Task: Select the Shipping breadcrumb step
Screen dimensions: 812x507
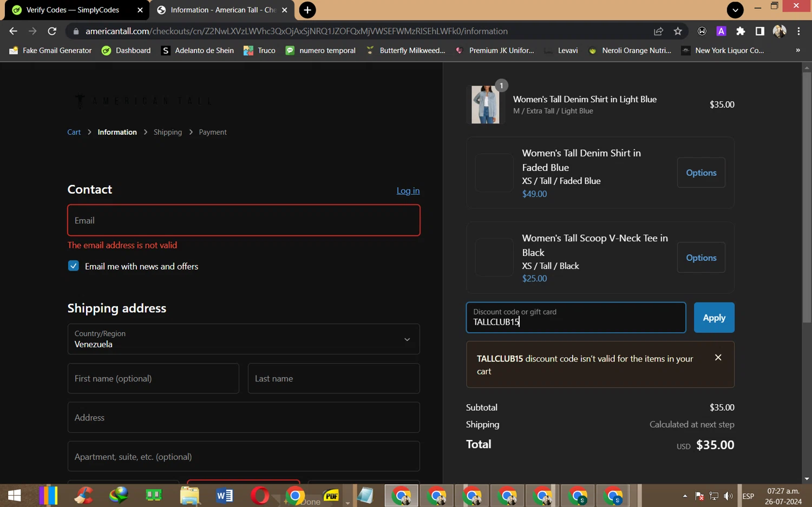Action: [x=168, y=133]
